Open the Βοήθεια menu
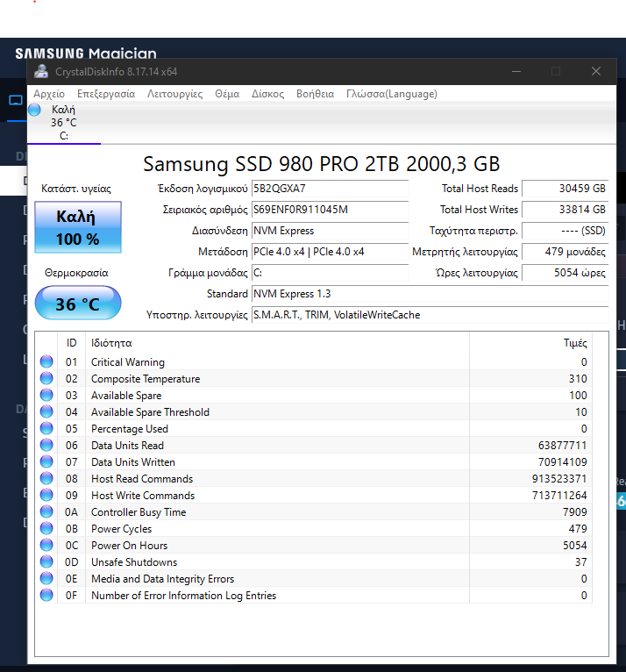Viewport: 626px width, 672px height. pos(315,94)
